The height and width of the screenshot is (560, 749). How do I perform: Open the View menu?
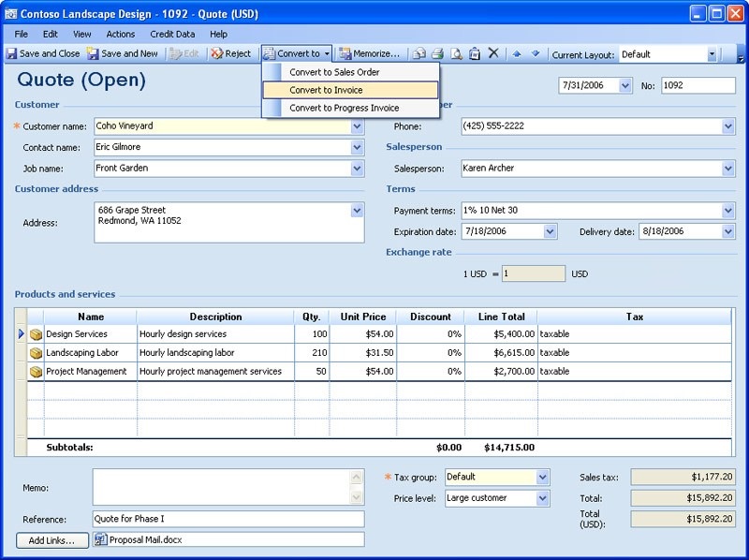click(x=82, y=34)
